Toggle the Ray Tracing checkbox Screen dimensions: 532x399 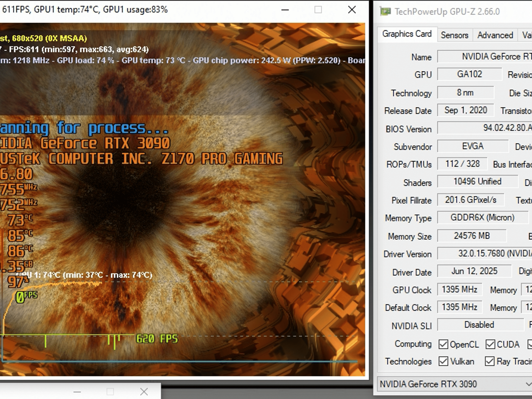pyautogui.click(x=490, y=361)
